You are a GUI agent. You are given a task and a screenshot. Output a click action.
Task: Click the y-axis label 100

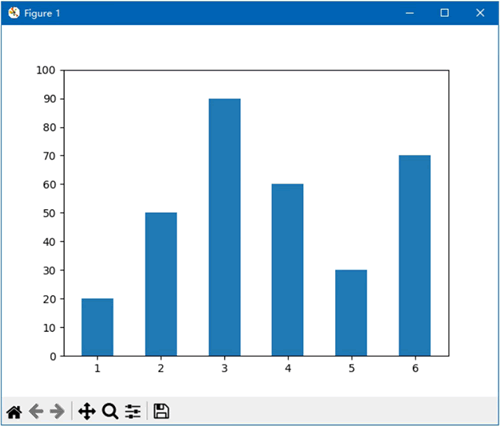point(46,70)
